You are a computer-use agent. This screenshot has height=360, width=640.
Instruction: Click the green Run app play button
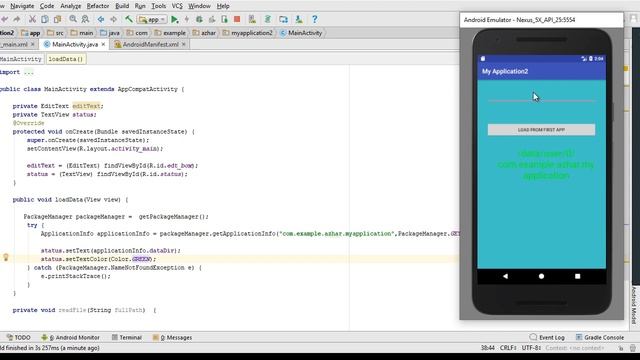pyautogui.click(x=175, y=19)
